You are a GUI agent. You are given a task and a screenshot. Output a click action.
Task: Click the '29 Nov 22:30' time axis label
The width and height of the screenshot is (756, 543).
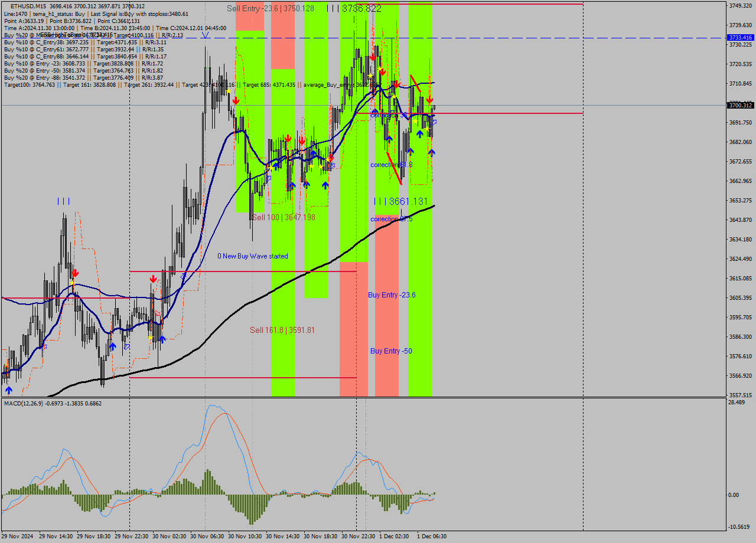coord(132,537)
